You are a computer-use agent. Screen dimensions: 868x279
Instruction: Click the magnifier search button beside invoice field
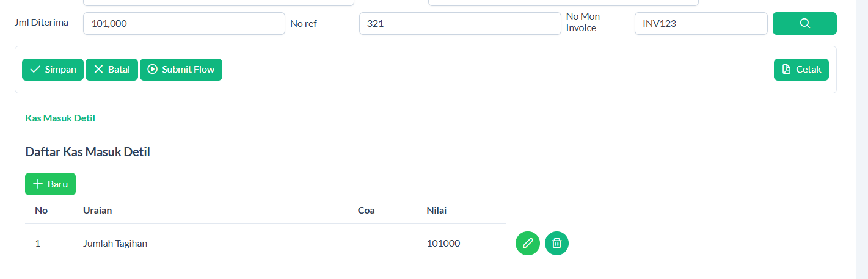[804, 24]
